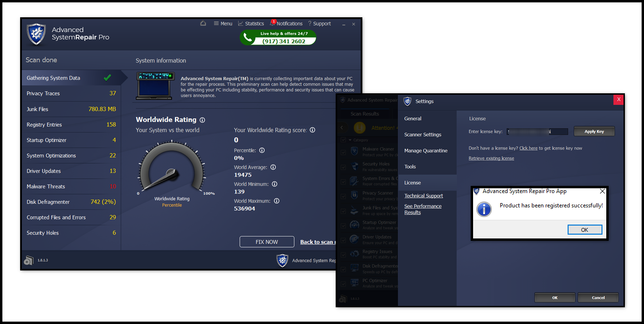
Task: Click the "536904" World Maximum value
Action: [244, 209]
